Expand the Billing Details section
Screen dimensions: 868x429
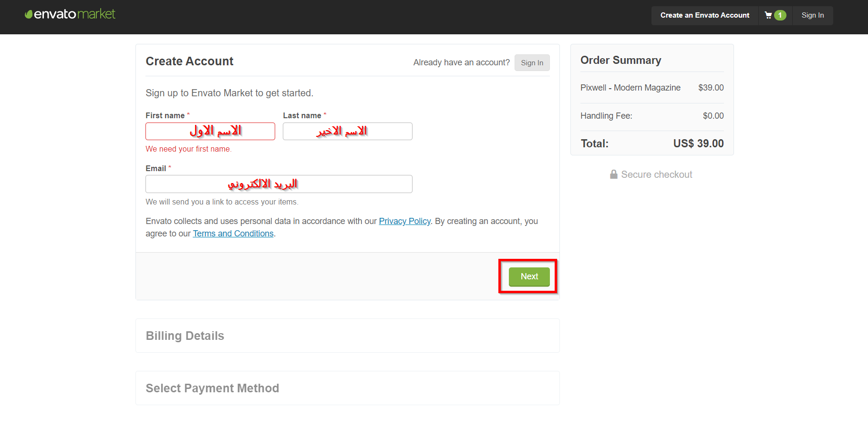click(x=185, y=336)
